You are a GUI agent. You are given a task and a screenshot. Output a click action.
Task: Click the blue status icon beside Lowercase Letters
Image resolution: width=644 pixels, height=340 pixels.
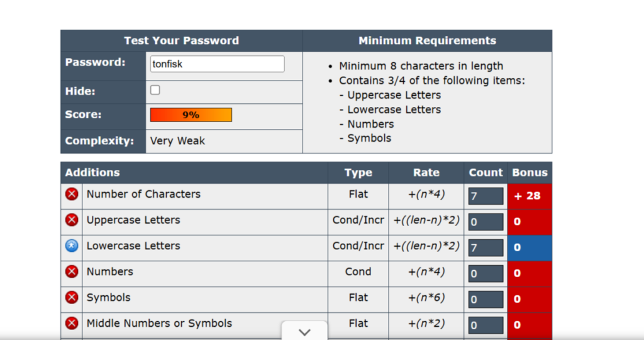[72, 246]
